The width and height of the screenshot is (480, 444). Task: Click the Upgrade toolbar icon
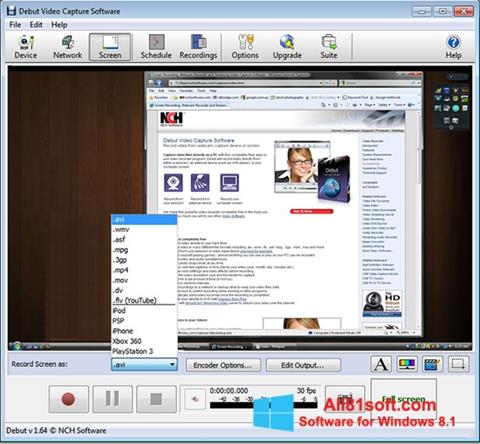pos(287,47)
